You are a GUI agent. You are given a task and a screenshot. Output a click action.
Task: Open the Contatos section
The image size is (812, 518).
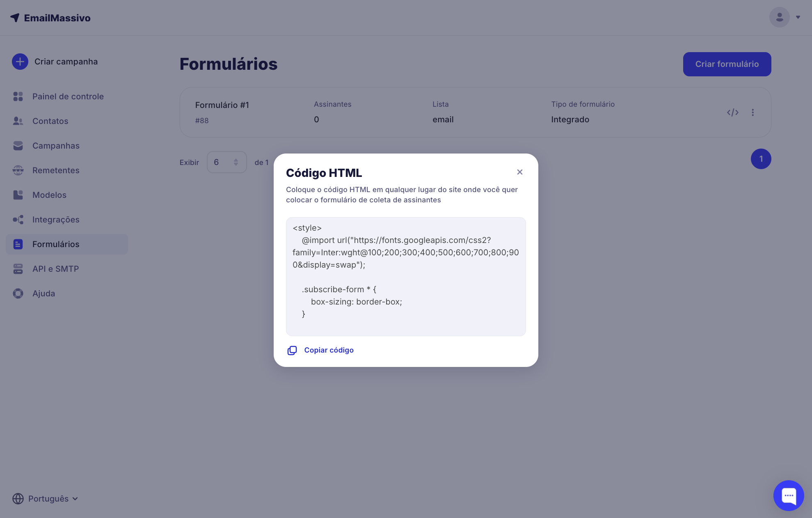50,121
